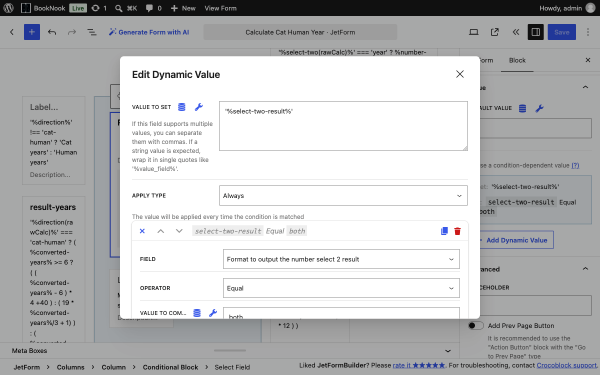Image resolution: width=600 pixels, height=375 pixels.
Task: Open the Howdy, admin account menu
Action: click(567, 8)
